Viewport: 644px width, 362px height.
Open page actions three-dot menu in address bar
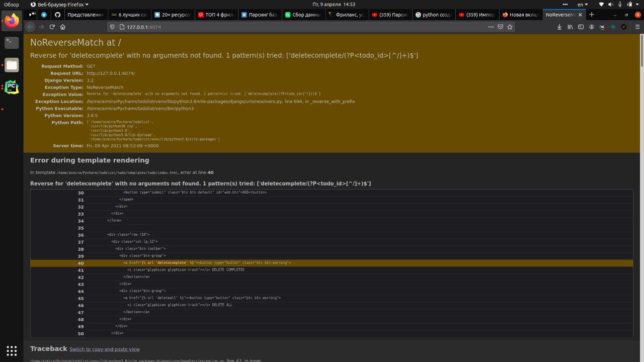491,27
